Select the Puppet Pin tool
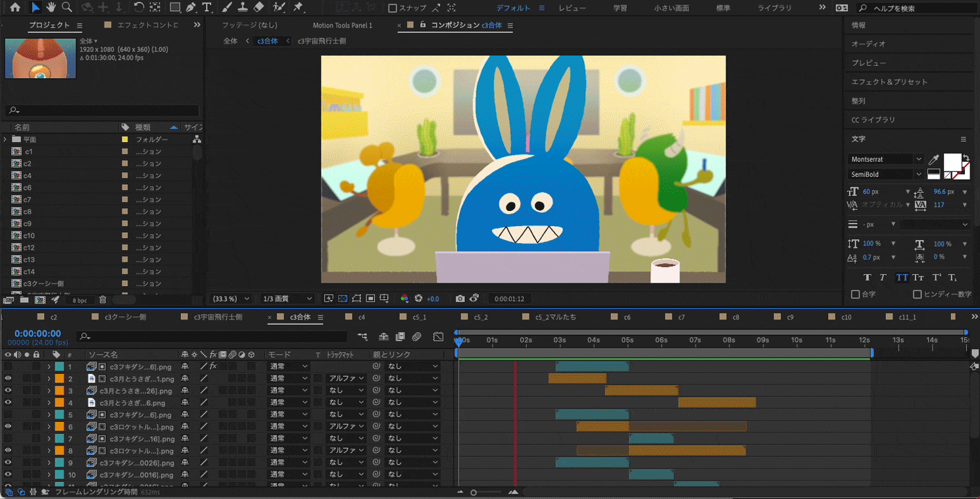This screenshot has height=499, width=980. [298, 7]
